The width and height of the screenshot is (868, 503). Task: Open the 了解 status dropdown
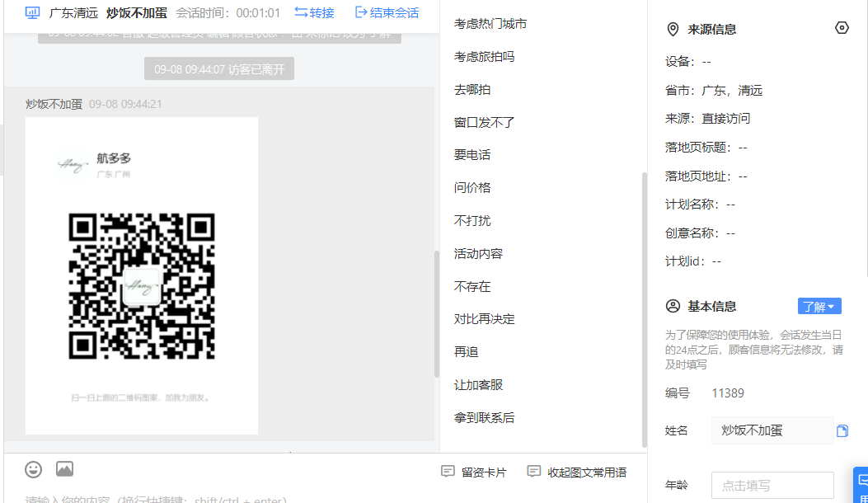point(819,307)
